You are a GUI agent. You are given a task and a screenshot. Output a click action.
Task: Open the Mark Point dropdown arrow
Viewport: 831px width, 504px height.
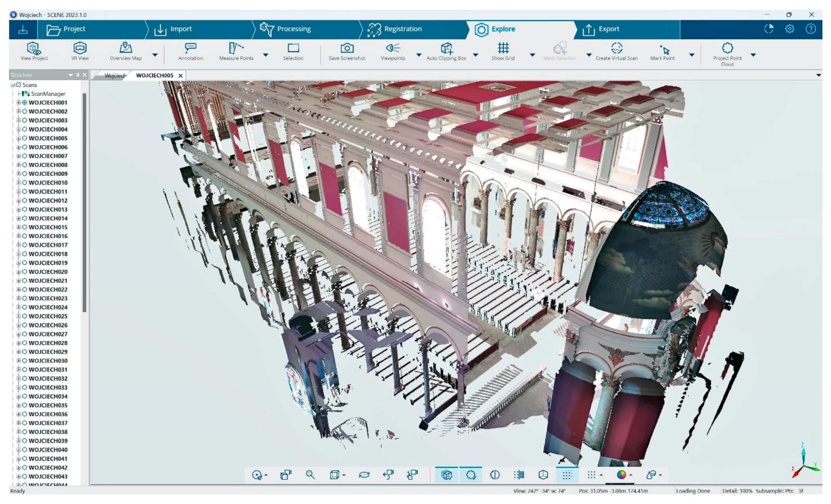[x=692, y=55]
